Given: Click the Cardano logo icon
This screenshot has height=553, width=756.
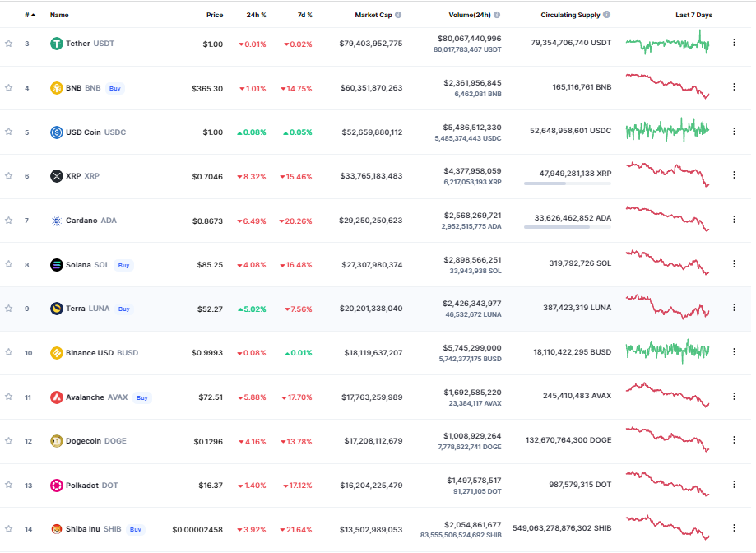Looking at the screenshot, I should tap(57, 221).
